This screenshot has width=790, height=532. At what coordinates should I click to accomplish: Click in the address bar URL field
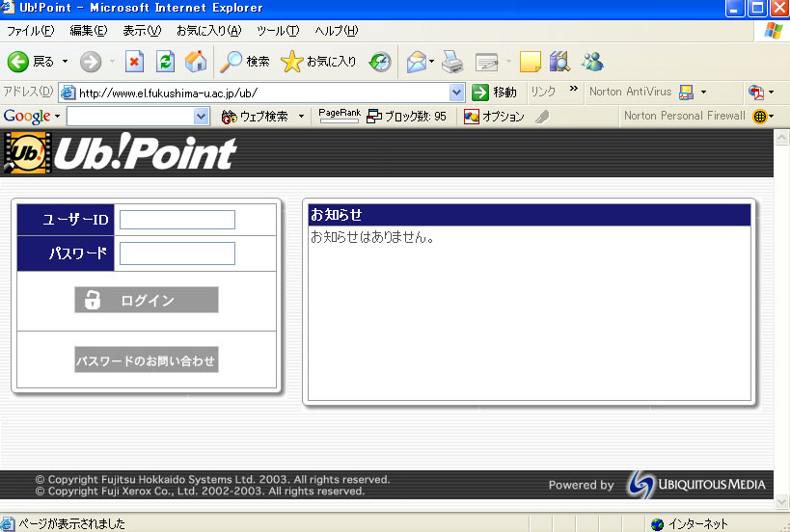point(254,93)
